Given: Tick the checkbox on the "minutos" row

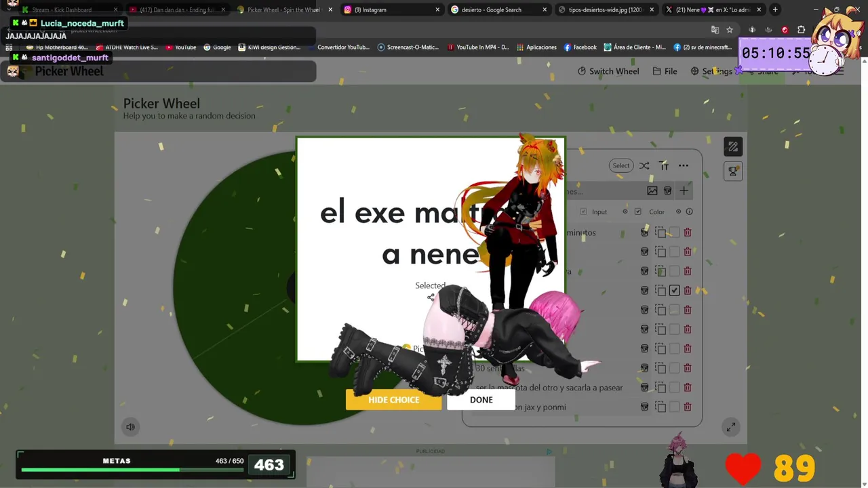Looking at the screenshot, I should tap(674, 232).
